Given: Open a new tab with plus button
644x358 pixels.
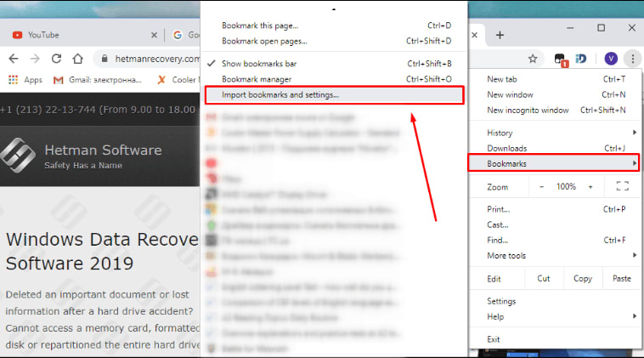Looking at the screenshot, I should [500, 35].
